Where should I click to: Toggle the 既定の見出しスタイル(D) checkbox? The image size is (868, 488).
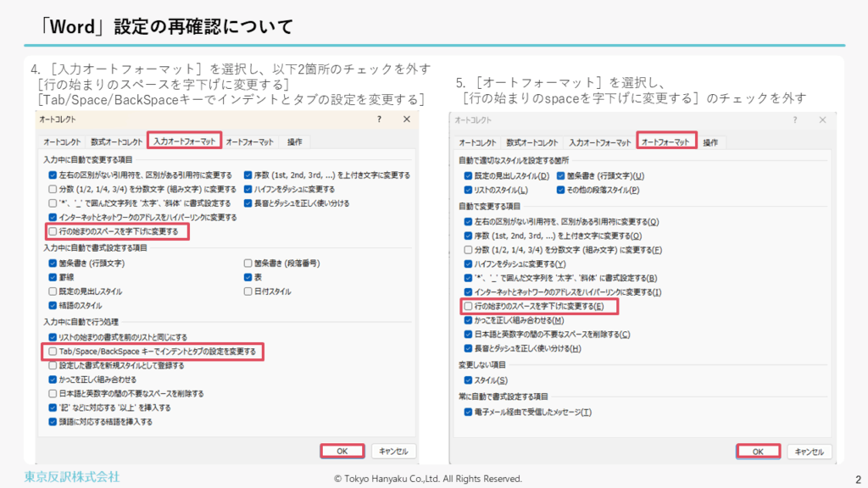468,175
